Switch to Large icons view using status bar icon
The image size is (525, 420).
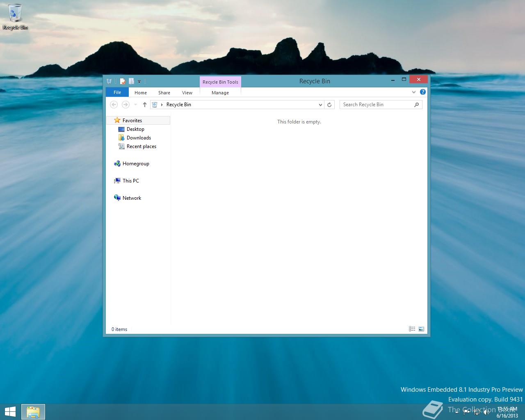coord(421,329)
